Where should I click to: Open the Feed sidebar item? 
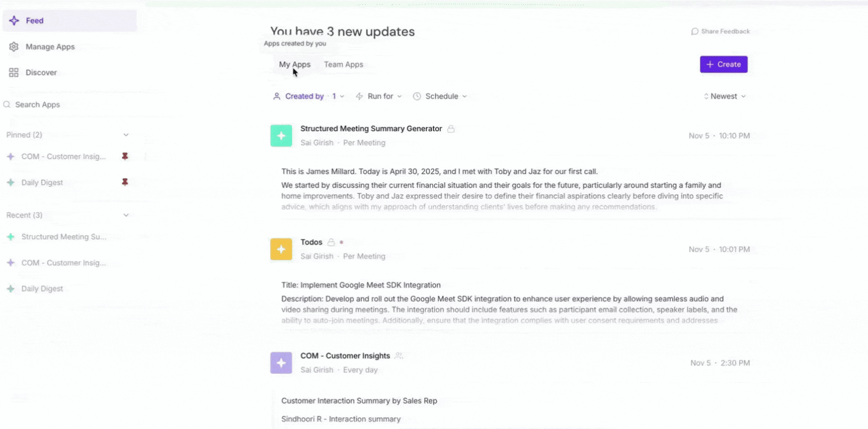click(x=70, y=21)
